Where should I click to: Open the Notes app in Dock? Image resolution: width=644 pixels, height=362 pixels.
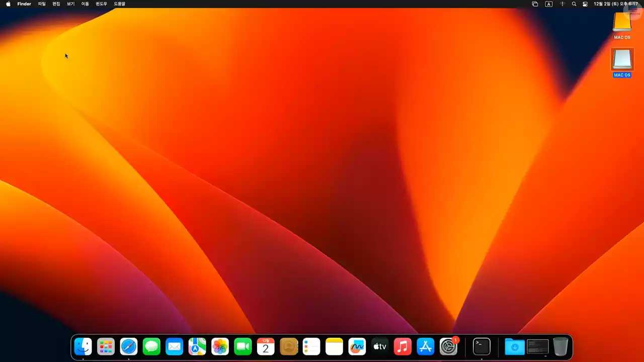pos(334,346)
